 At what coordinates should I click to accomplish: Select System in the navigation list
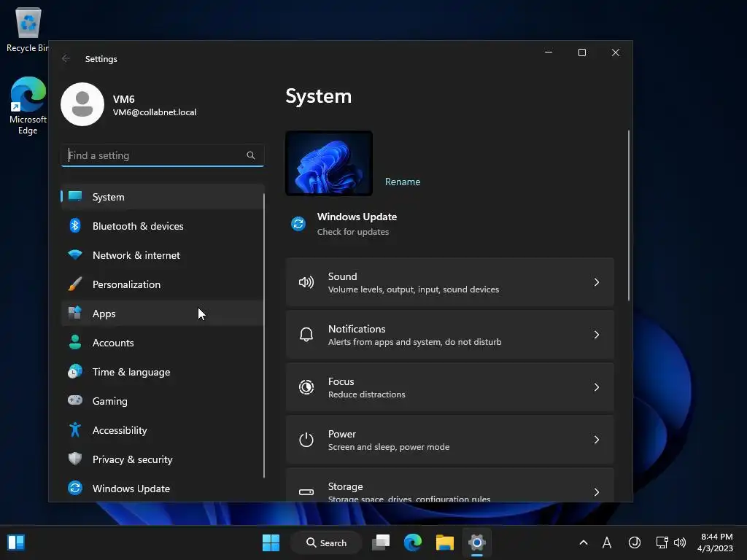[x=163, y=197]
